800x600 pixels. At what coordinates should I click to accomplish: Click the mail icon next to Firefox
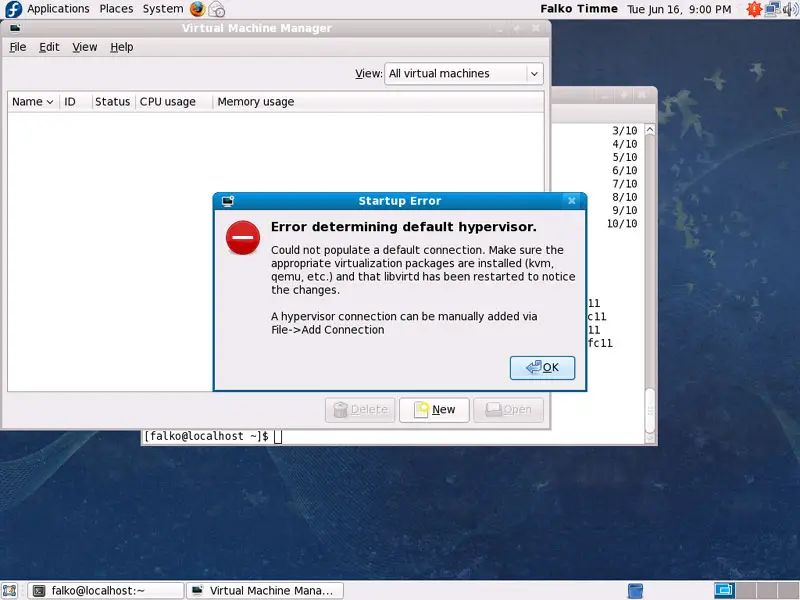(x=217, y=9)
